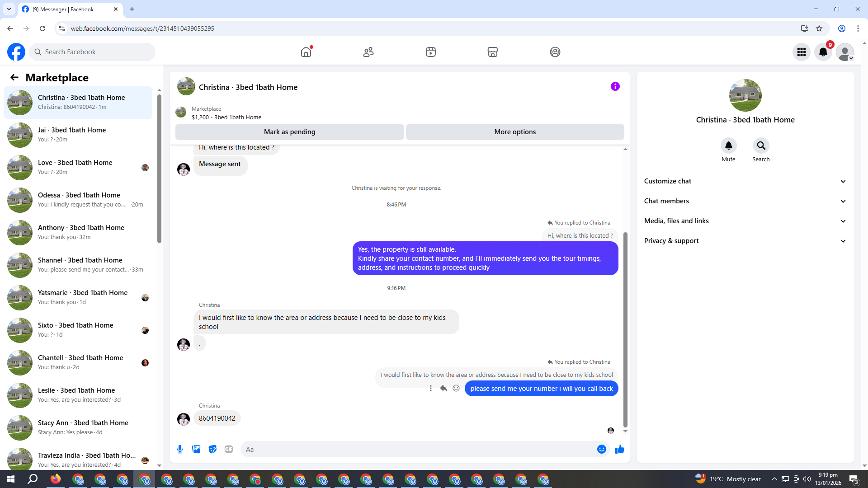Open Facebook notifications bell

click(823, 52)
